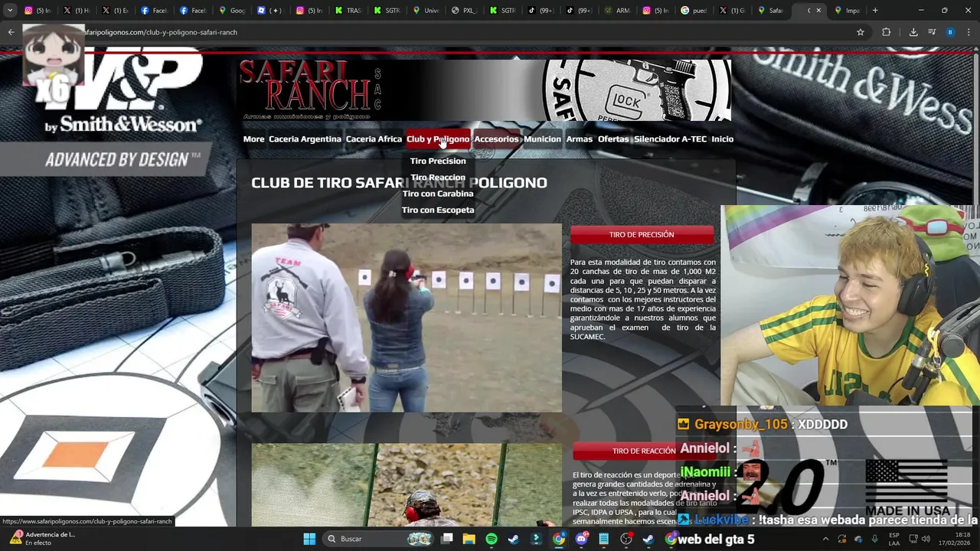
Task: Open the Windows Start button
Action: (x=309, y=539)
